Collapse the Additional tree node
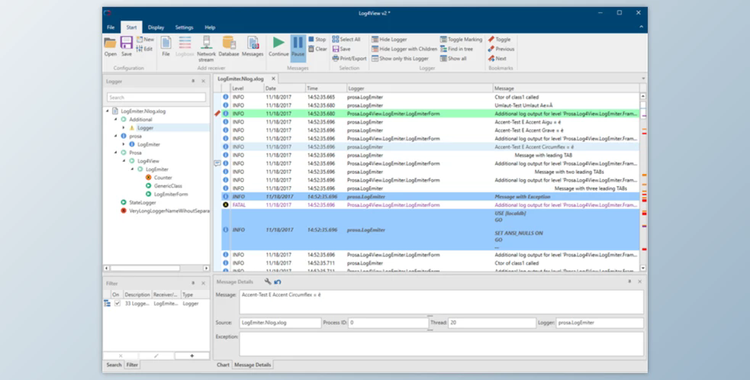Screen dimensions: 750x380 pyautogui.click(x=115, y=120)
